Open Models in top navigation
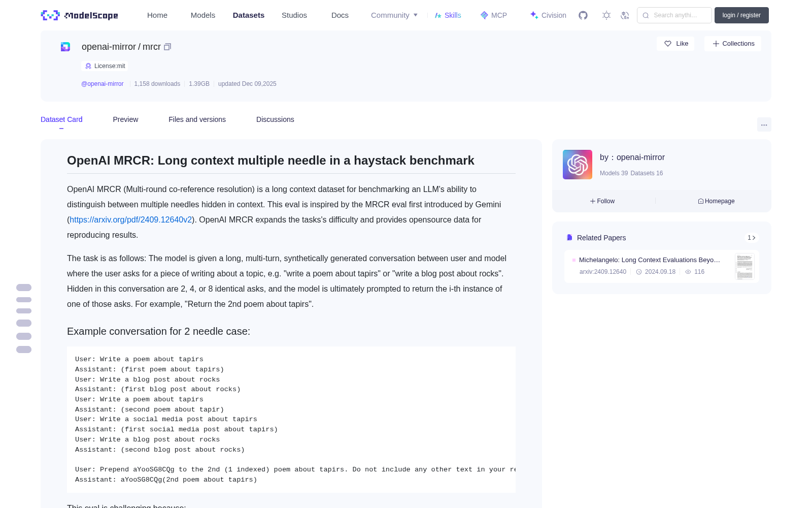812x508 pixels. pyautogui.click(x=203, y=15)
